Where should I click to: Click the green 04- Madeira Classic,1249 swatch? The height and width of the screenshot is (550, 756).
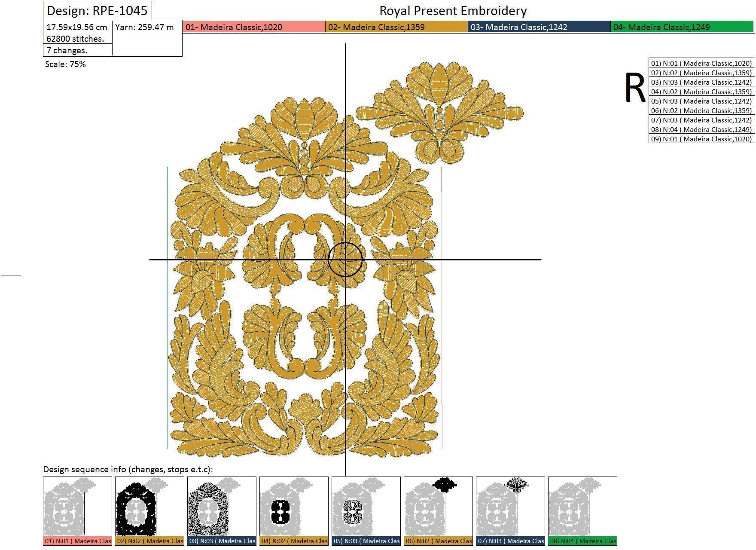tap(682, 27)
